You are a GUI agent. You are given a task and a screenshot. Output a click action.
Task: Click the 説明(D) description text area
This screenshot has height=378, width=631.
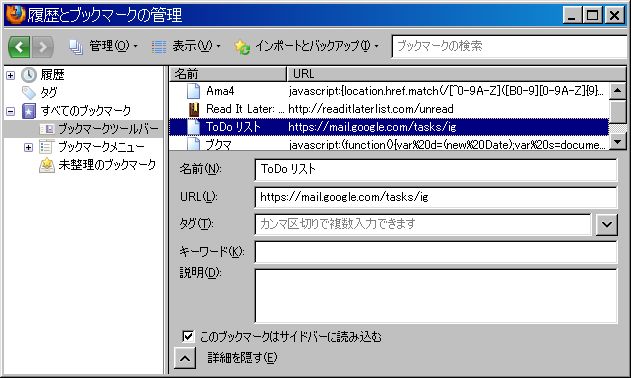coord(436,296)
